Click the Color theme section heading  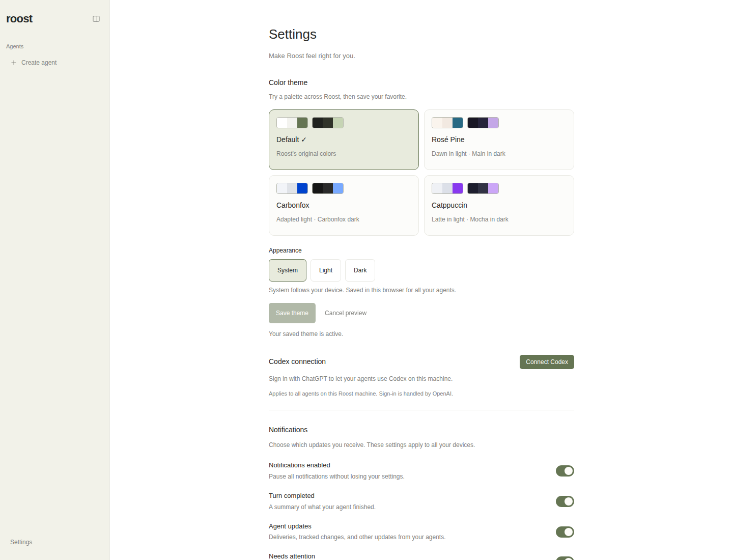pyautogui.click(x=288, y=82)
